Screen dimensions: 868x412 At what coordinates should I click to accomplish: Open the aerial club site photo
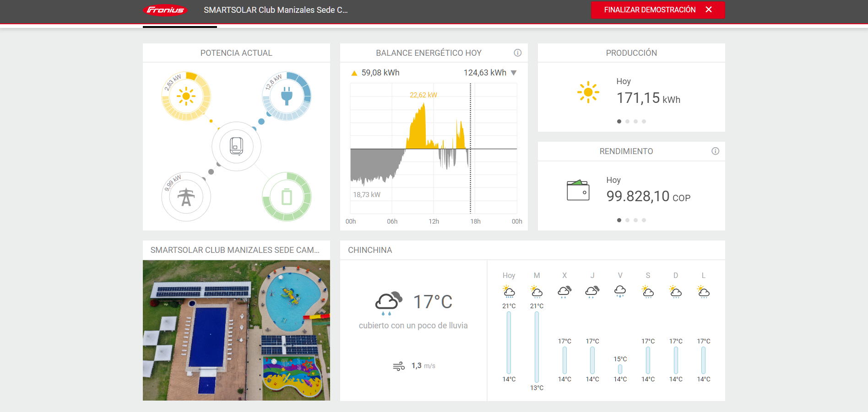click(236, 330)
